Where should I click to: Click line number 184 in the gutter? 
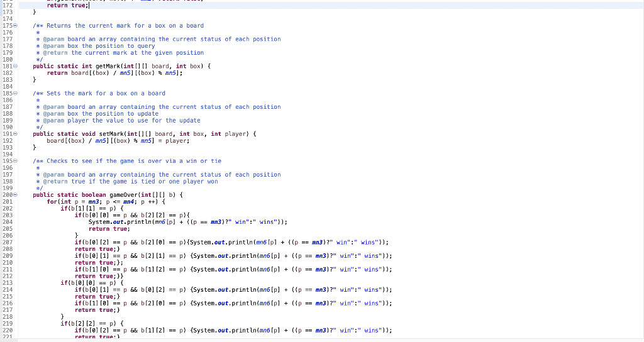8,87
